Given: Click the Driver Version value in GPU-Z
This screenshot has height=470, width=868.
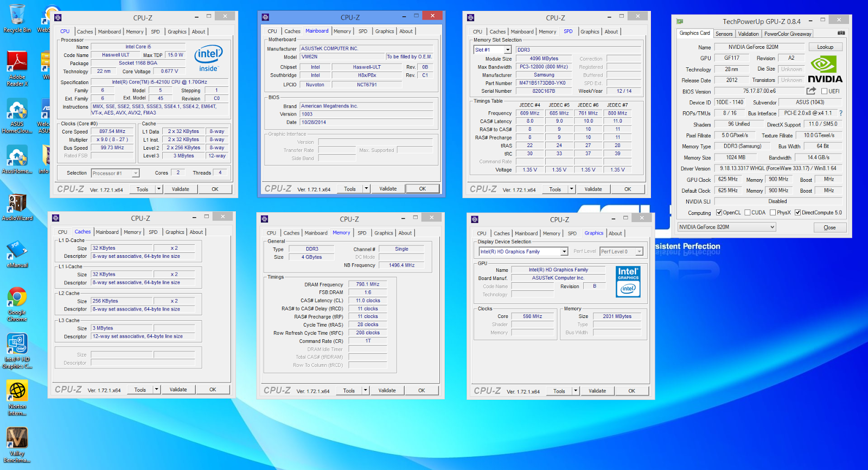Looking at the screenshot, I should coord(778,169).
